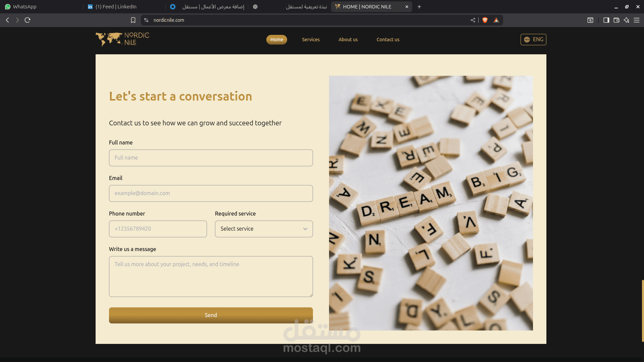Restore down the browser window
This screenshot has width=644, height=362.
coord(627,7)
